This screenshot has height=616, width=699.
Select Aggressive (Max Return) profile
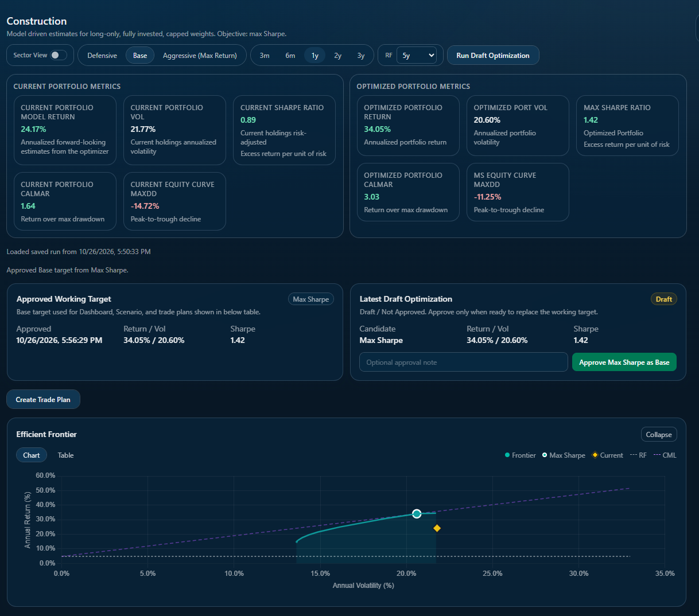pos(200,56)
